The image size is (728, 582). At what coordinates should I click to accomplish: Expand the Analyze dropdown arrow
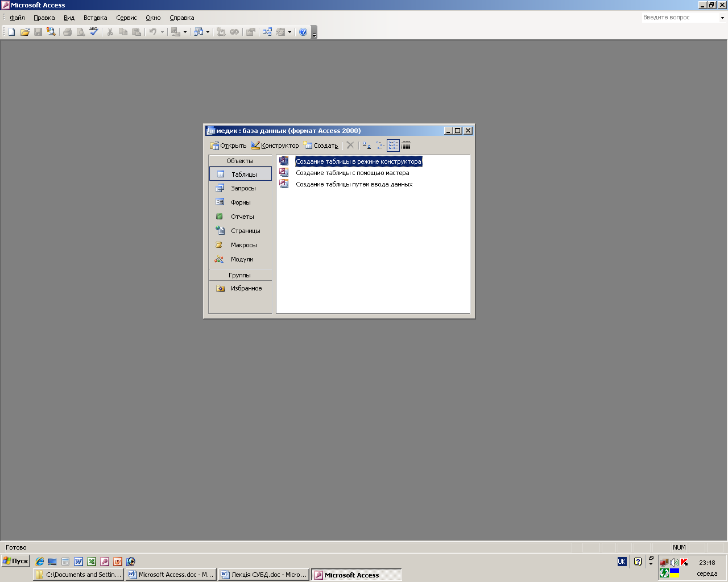pyautogui.click(x=208, y=32)
